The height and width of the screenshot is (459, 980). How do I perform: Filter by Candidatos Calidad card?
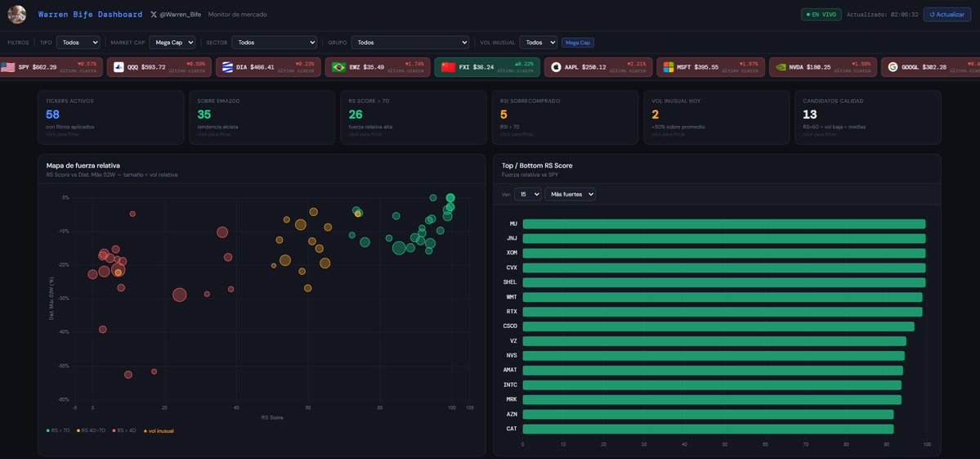pos(867,118)
